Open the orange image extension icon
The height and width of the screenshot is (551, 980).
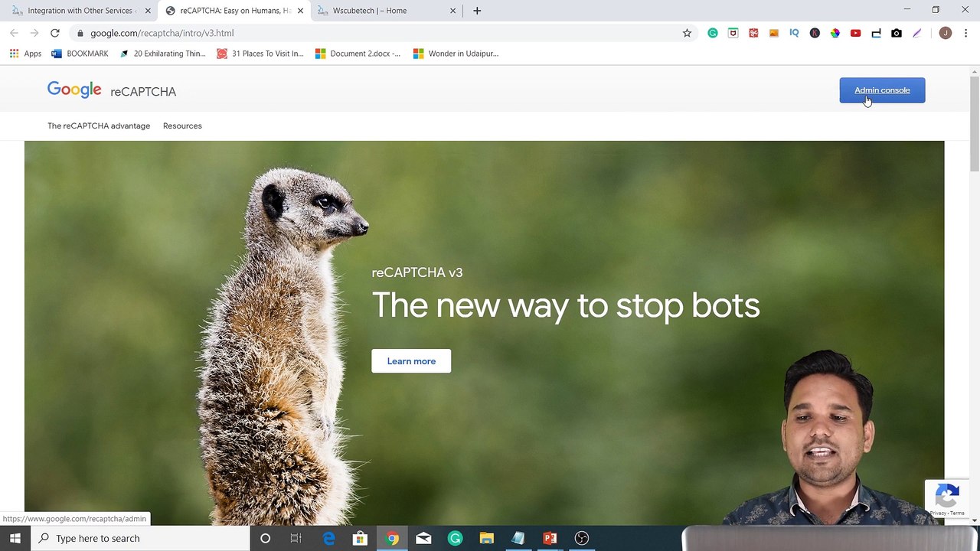pyautogui.click(x=774, y=33)
